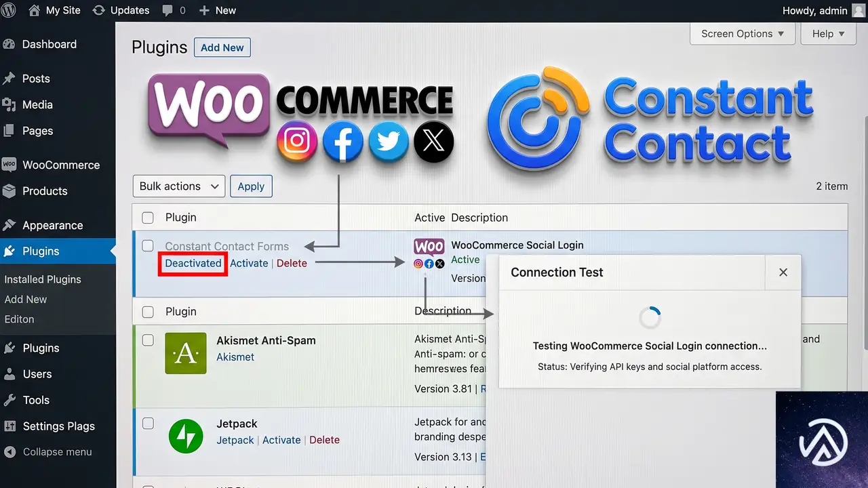Click the Pages icon in sidebar

(9, 131)
